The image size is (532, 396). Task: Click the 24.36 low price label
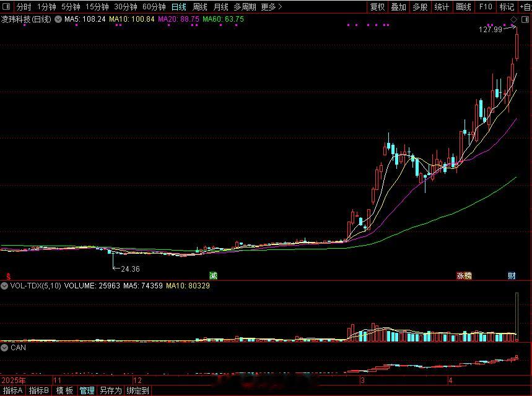[x=130, y=269]
